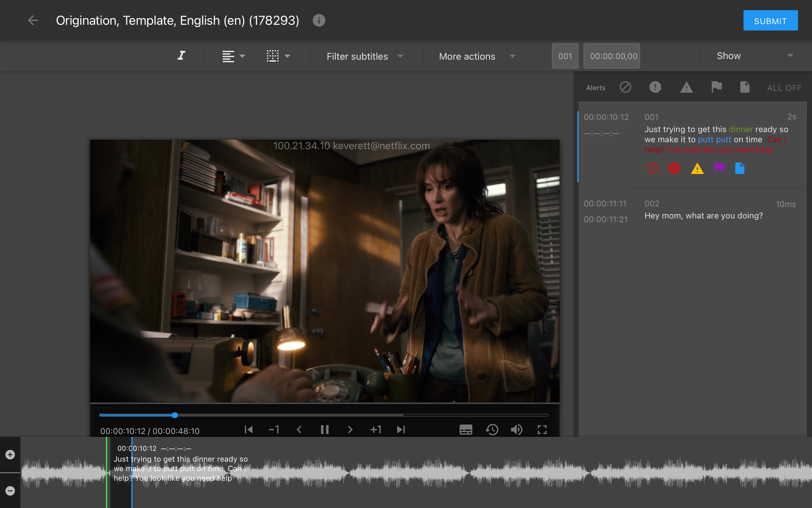812x508 pixels.
Task: Open the text alignment options
Action: [x=228, y=56]
